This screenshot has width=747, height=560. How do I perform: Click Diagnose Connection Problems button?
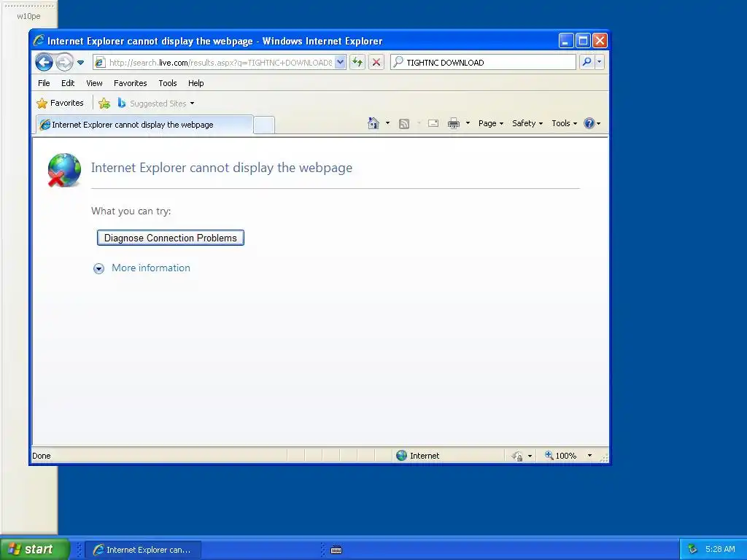tap(171, 238)
